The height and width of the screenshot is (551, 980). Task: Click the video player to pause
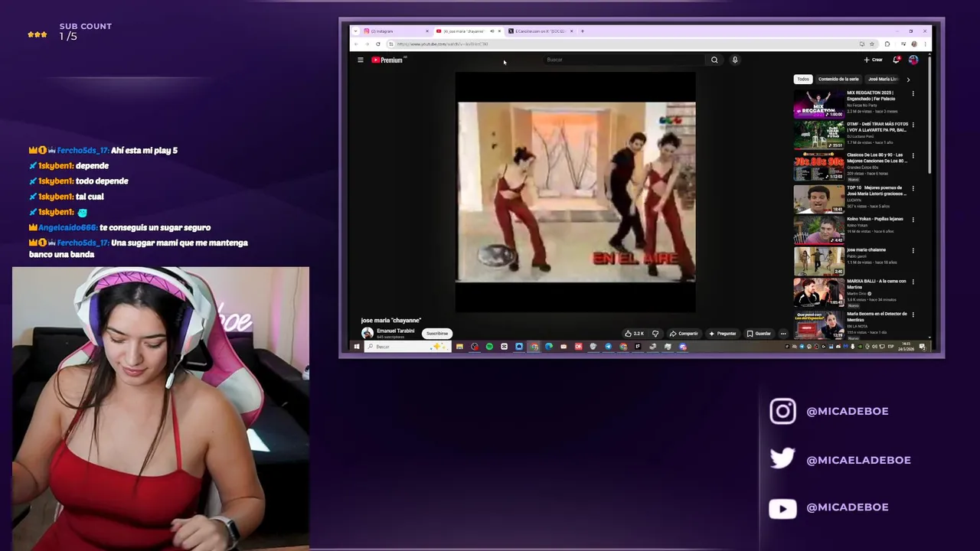point(576,192)
